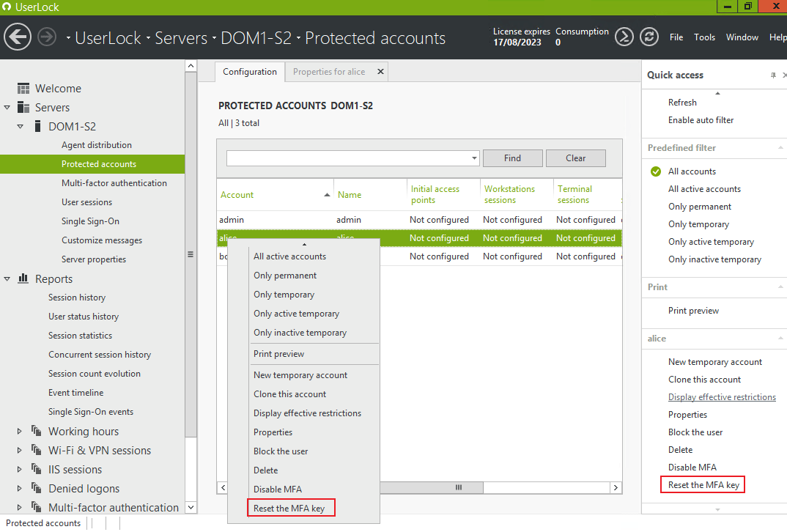Click the back navigation arrow icon
Screen dimensions: 787x532
point(18,37)
